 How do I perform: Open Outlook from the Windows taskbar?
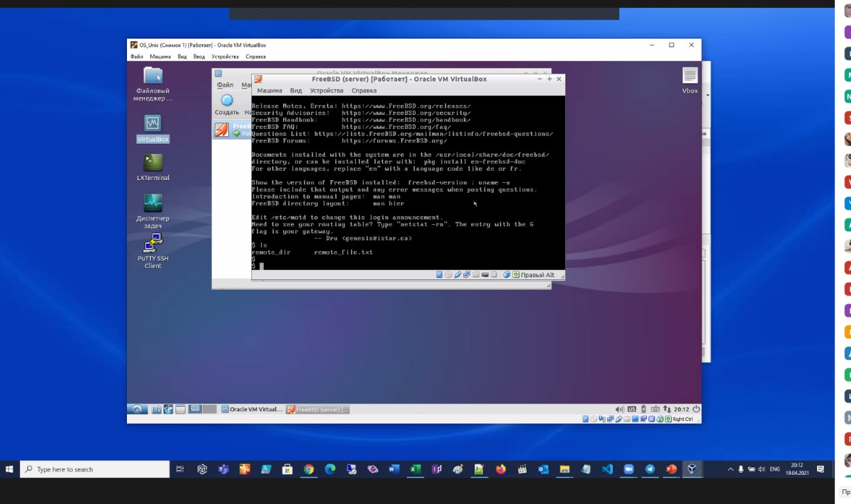click(543, 469)
